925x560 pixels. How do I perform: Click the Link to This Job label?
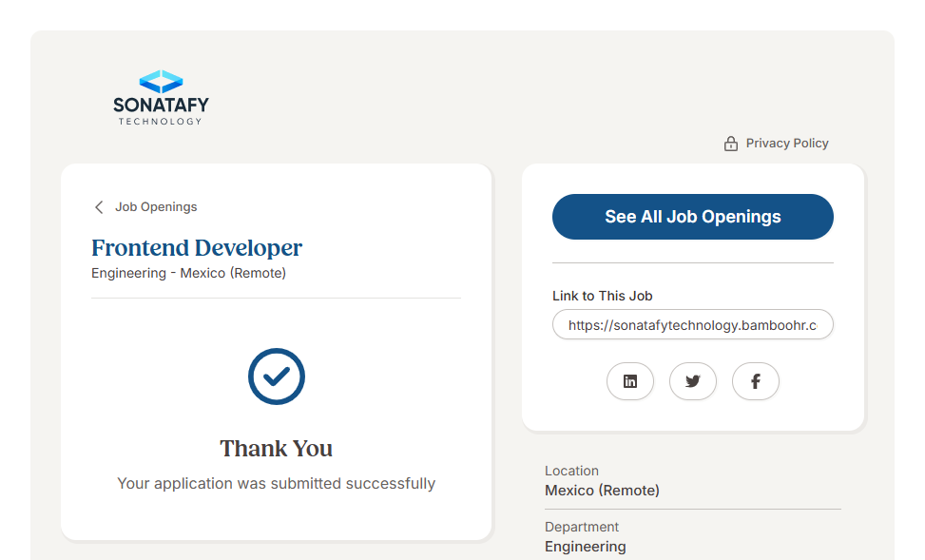point(602,296)
